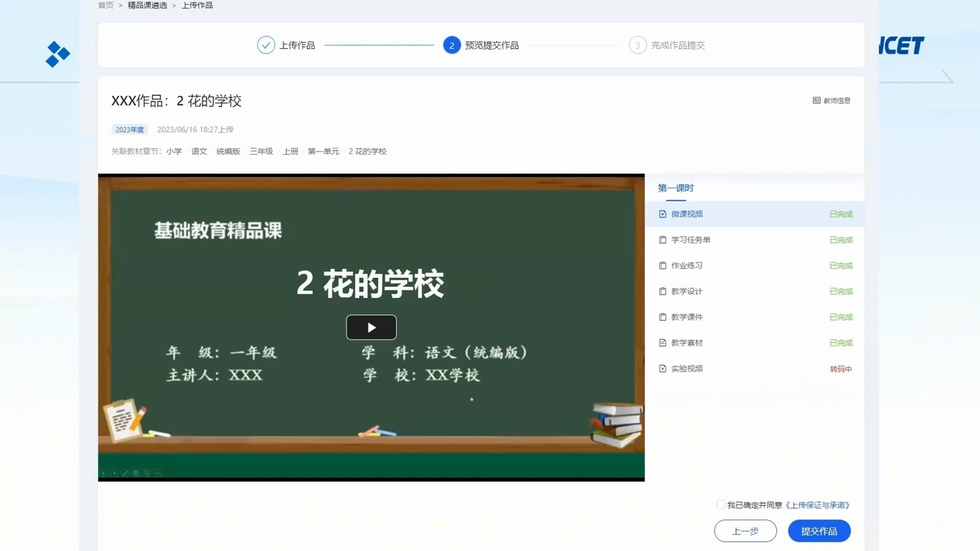
Task: Click the 转码中 status text
Action: click(840, 369)
